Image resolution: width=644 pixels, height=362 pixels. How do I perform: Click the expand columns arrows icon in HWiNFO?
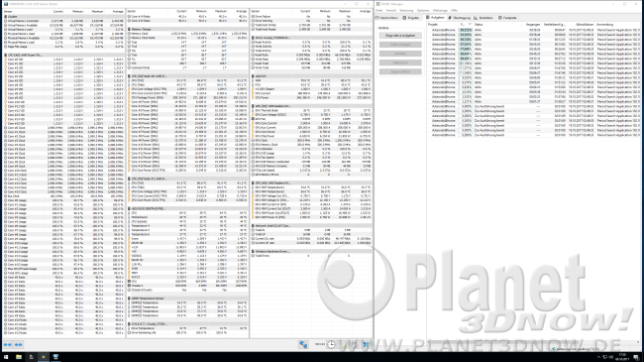coord(8,345)
